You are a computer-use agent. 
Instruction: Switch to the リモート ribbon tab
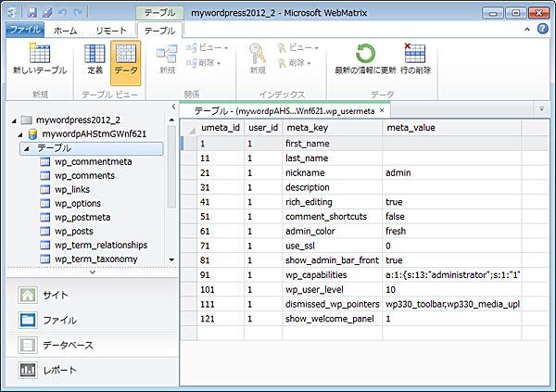coord(111,31)
